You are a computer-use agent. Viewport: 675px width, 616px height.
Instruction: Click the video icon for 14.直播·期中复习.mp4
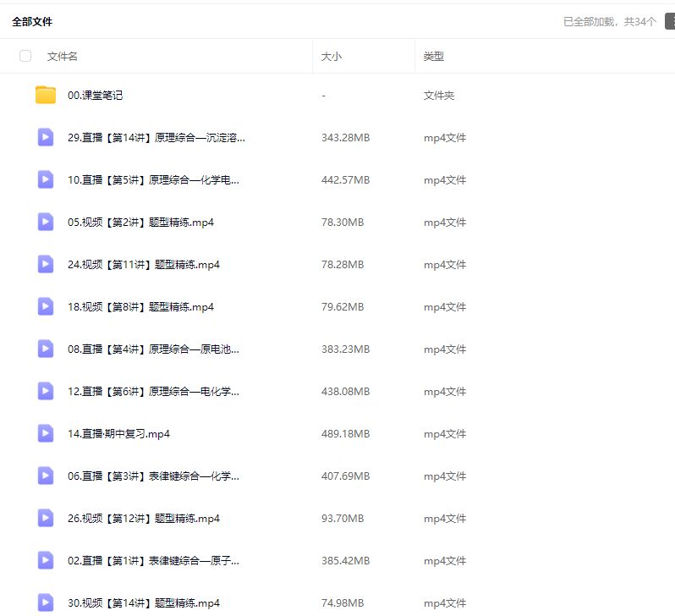pyautogui.click(x=46, y=433)
